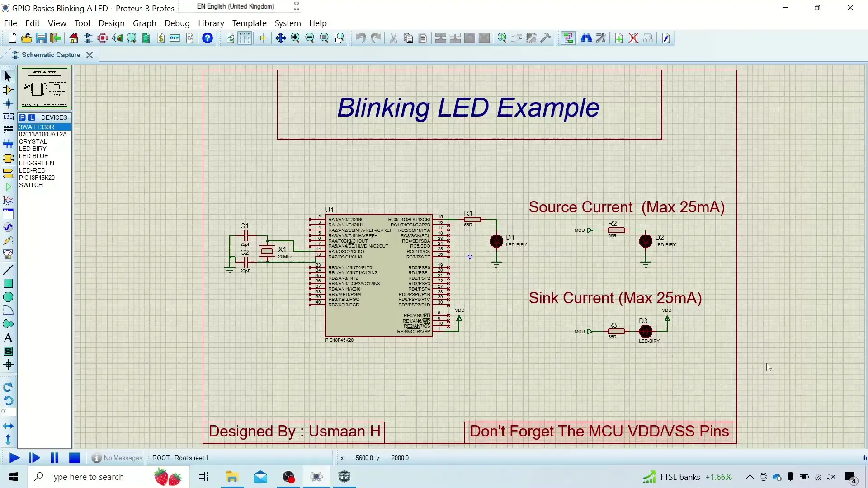Click the Bill of Materials icon
868x488 pixels.
pos(161,38)
